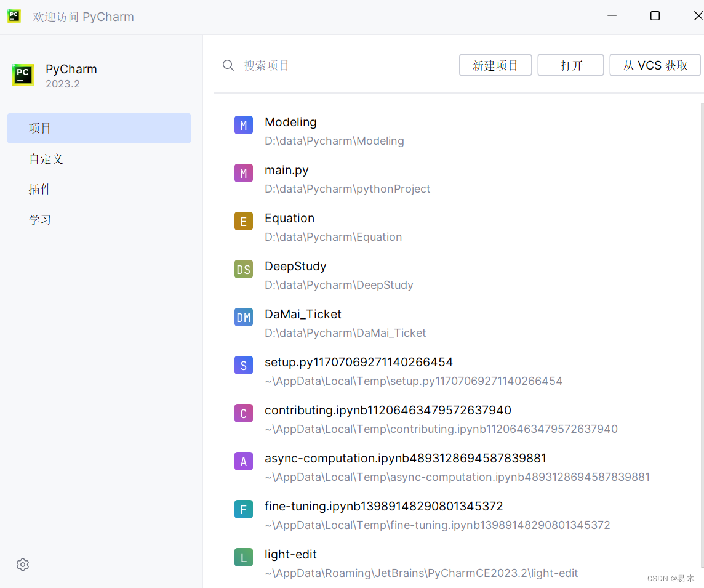Open the light-edit project

(290, 554)
